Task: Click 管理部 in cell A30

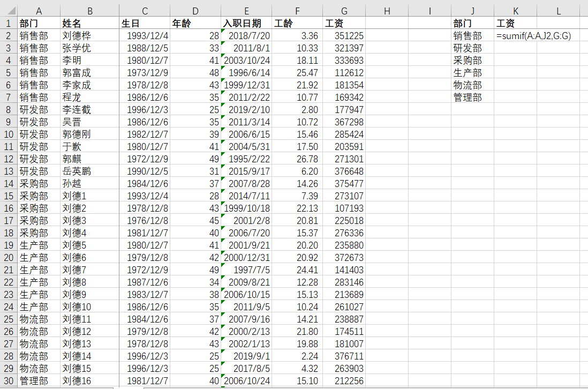Action: [34, 381]
